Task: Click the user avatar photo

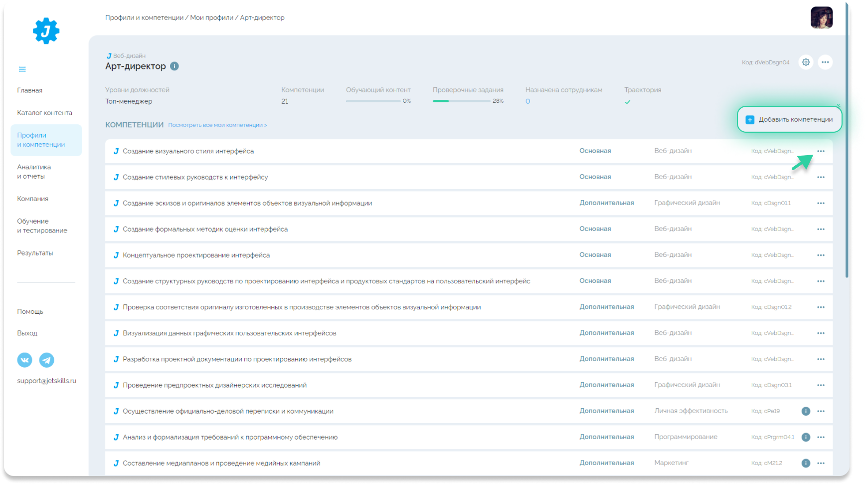Action: pos(821,17)
